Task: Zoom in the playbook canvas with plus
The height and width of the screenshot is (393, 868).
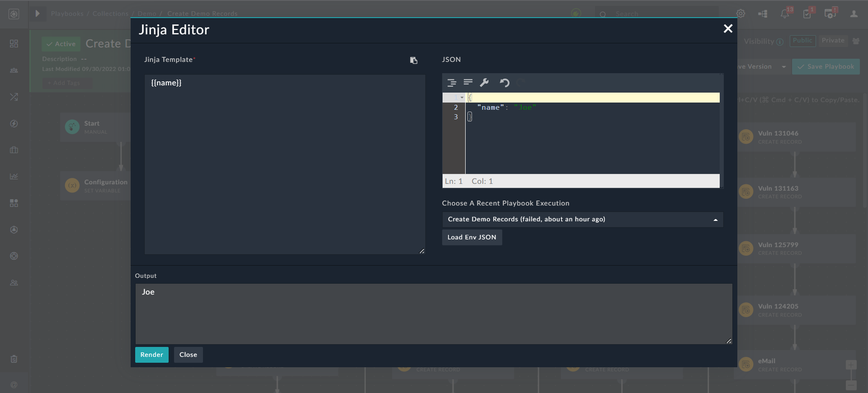Action: [x=851, y=365]
